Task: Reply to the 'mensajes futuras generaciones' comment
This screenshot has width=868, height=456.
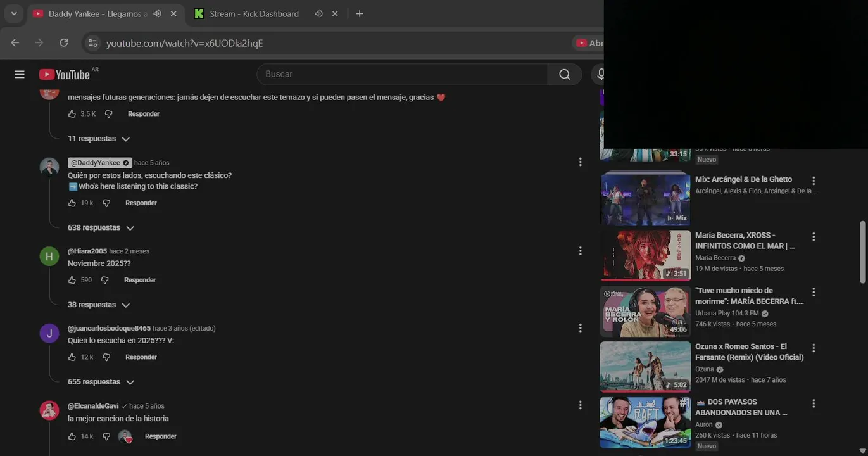Action: click(x=144, y=114)
